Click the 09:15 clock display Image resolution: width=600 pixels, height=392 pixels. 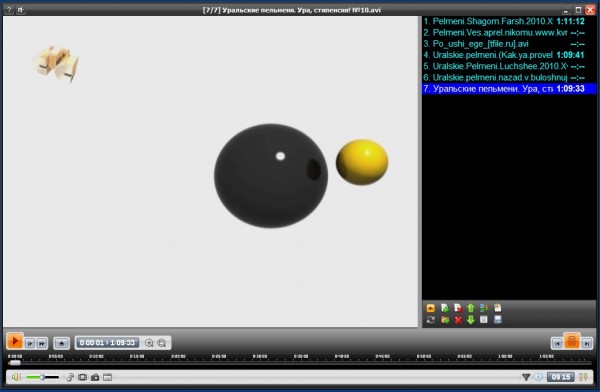561,377
